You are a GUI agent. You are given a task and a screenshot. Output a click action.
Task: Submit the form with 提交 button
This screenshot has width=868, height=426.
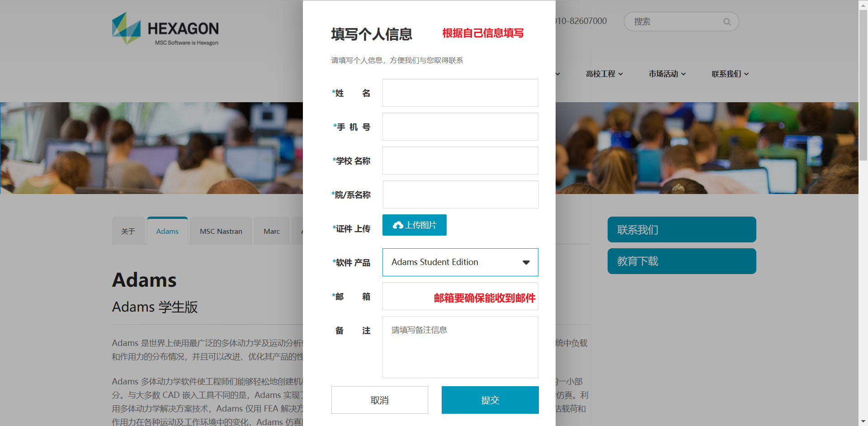coord(490,400)
